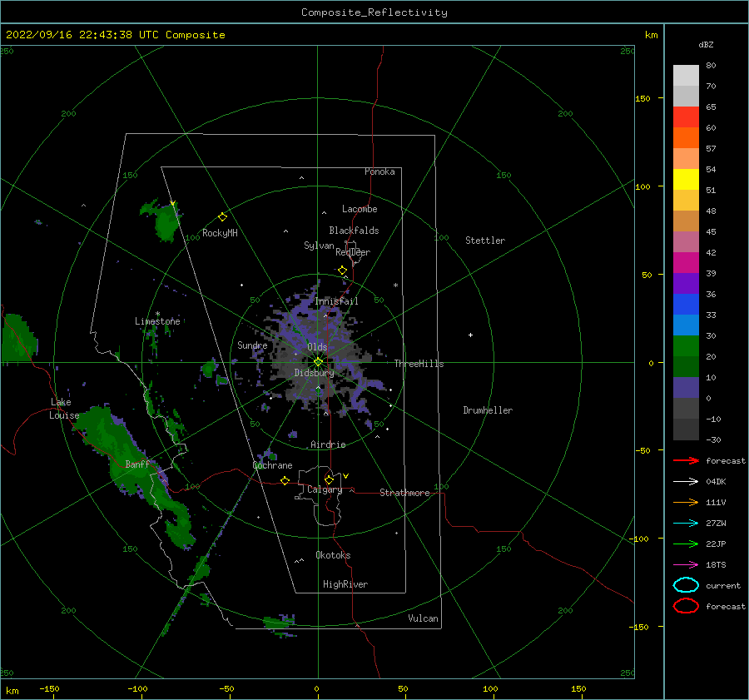The width and height of the screenshot is (749, 700).
Task: Click the yellow diamond marker below RedDeer
Action: [343, 271]
